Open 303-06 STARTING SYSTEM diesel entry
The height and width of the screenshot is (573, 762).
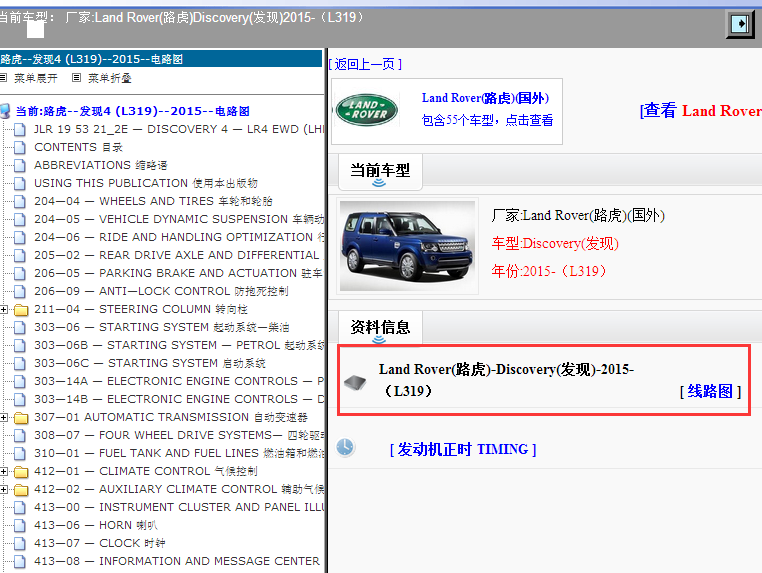162,327
